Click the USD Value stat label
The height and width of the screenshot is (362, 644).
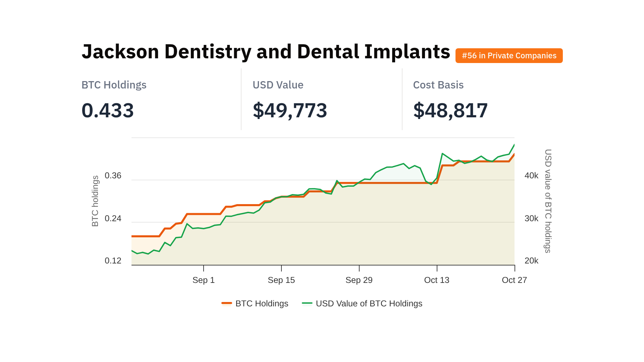click(x=278, y=85)
